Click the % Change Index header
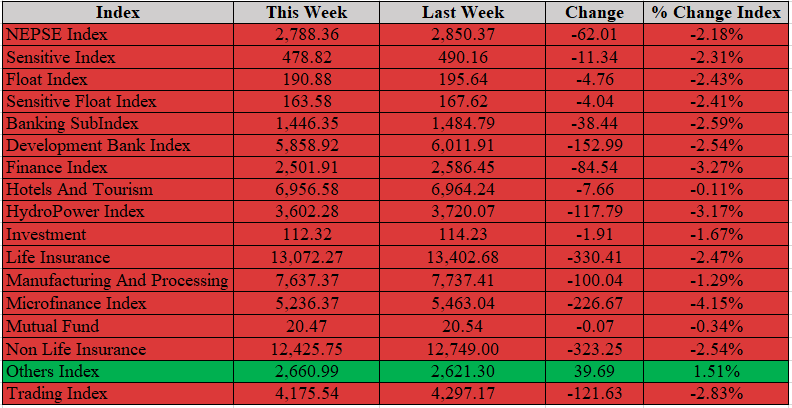 click(716, 12)
